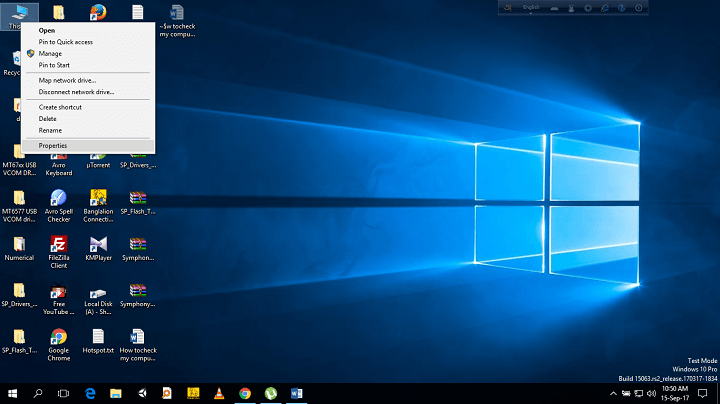Open the Action Center notifications
Viewport: 720px width, 404px height.
(x=703, y=393)
